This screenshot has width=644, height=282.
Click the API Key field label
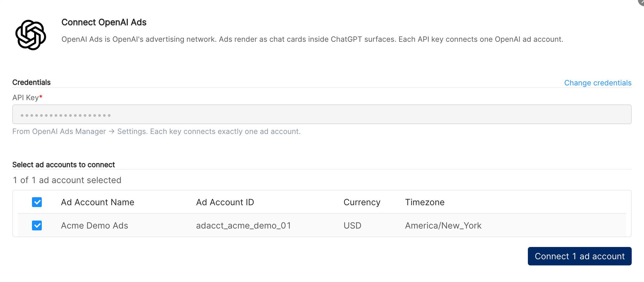tap(27, 98)
